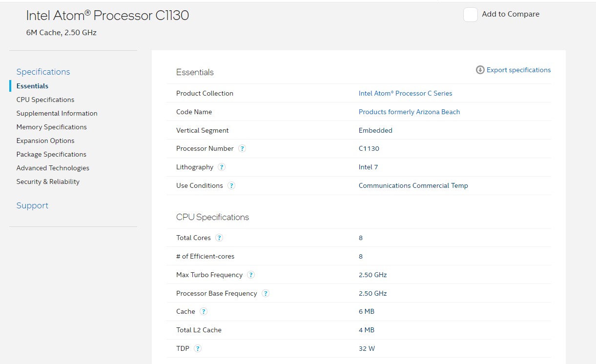
Task: Open Products formerly Arizona Beach link
Action: [x=409, y=112]
